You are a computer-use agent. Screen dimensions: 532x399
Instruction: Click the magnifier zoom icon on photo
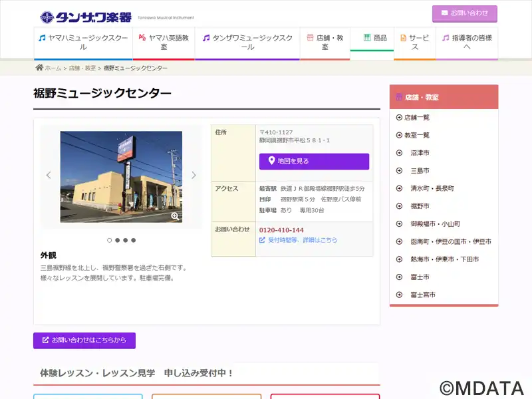pos(175,216)
